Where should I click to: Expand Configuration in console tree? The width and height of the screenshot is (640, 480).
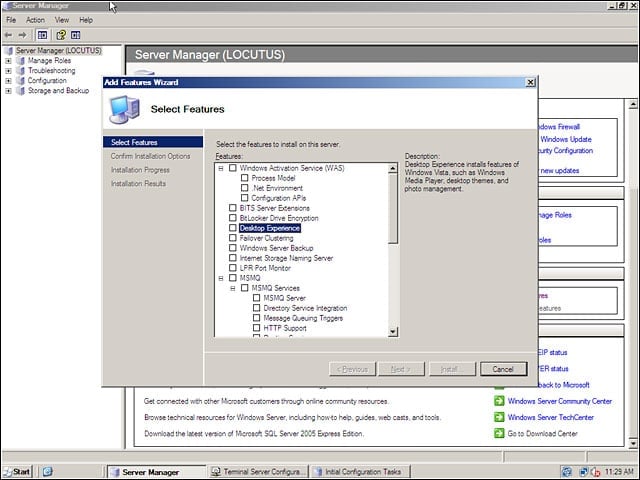[x=8, y=81]
